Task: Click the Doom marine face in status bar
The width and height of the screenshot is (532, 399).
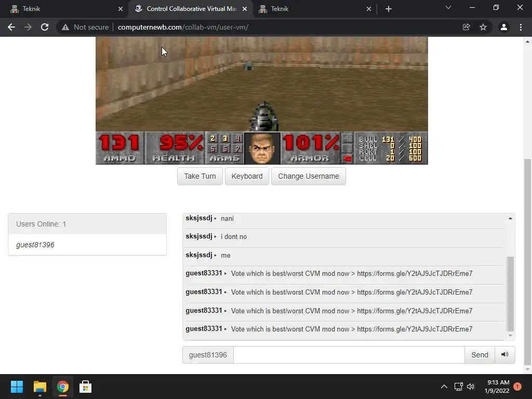Action: click(262, 148)
